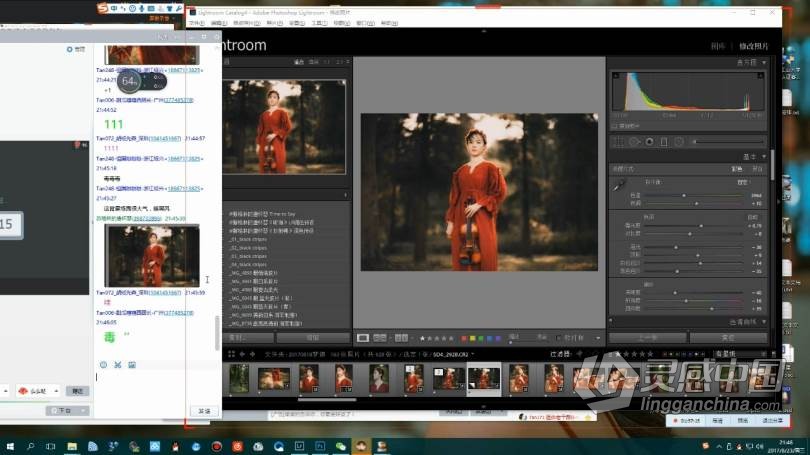Click Black & White treatment option

[x=757, y=169]
